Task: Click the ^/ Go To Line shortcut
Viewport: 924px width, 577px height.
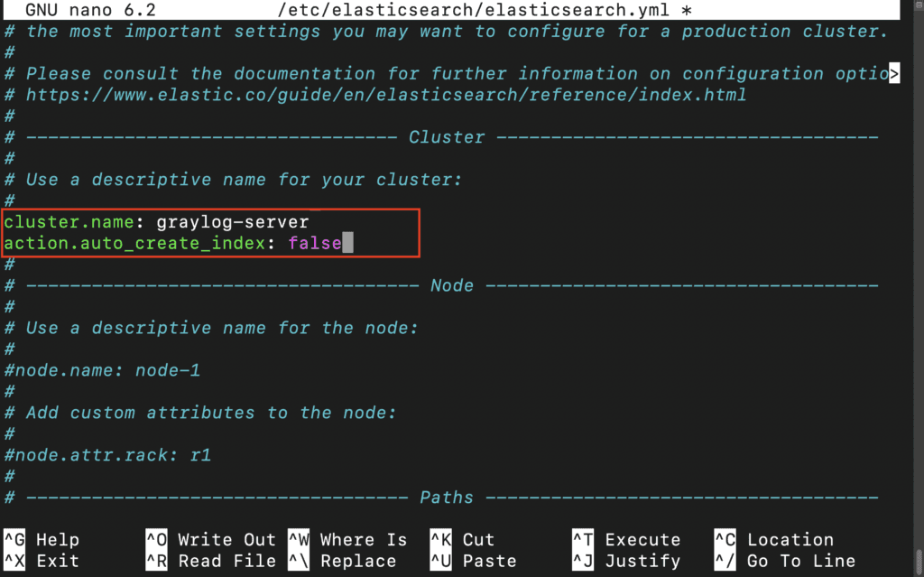Action: click(784, 561)
